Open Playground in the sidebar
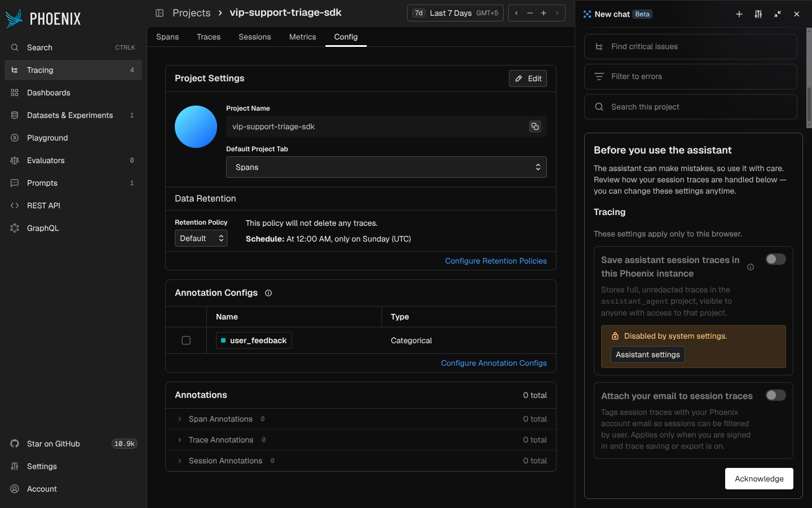The height and width of the screenshot is (508, 812). click(73, 138)
